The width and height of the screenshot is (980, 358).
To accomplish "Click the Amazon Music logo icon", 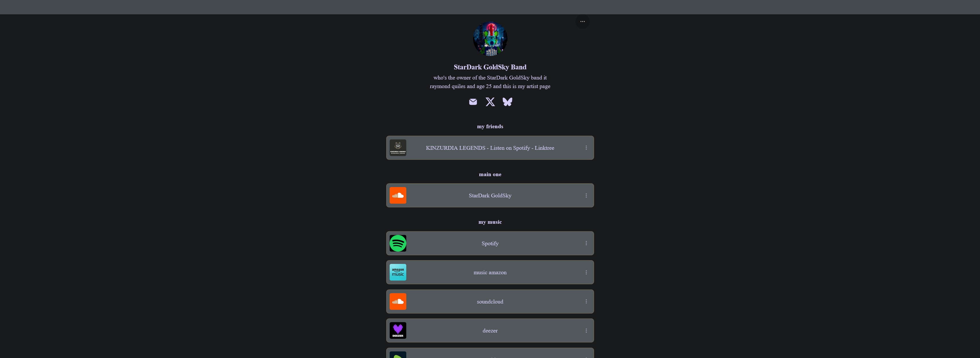I will tap(398, 273).
